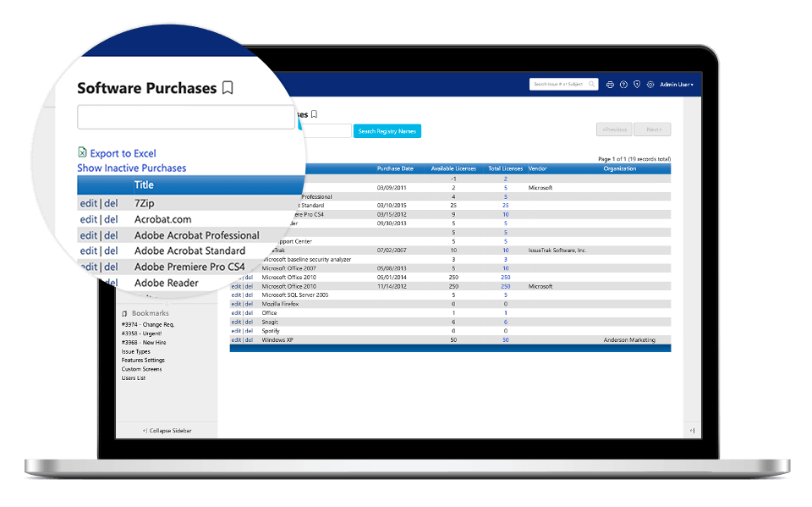Click del for the 7Zip purchase
The width and height of the screenshot is (812, 507).
[111, 203]
